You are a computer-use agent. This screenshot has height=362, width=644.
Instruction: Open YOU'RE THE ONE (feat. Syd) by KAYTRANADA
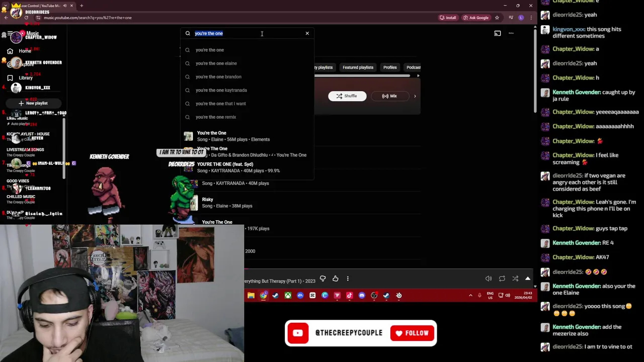248,167
